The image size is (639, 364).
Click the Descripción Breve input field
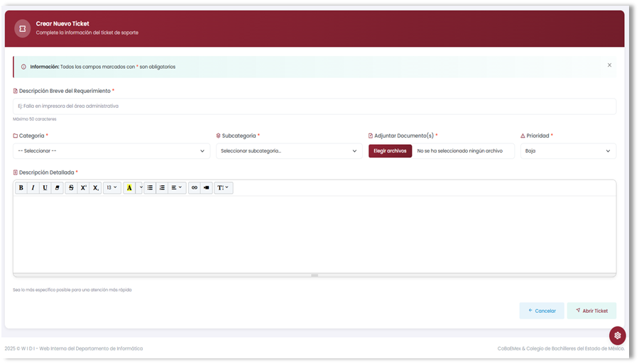(315, 106)
